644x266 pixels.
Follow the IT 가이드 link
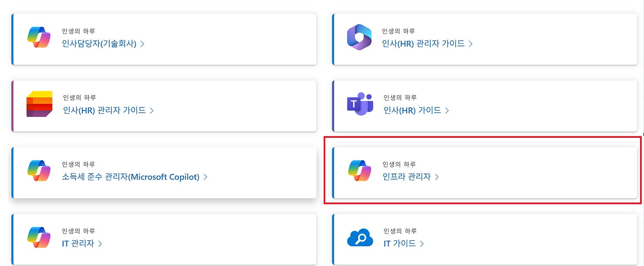[399, 243]
